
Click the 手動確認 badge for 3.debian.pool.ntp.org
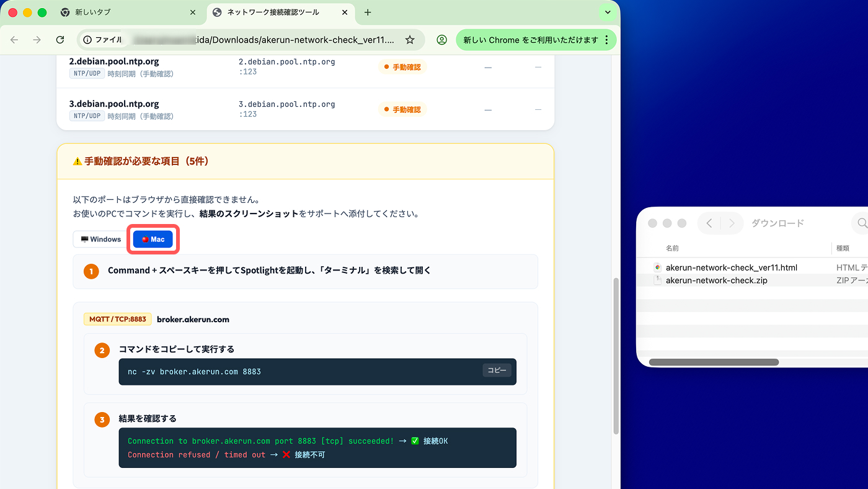pos(402,109)
